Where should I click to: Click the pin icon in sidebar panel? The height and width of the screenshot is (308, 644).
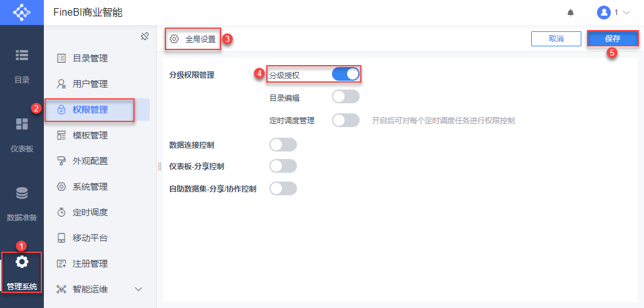click(144, 36)
